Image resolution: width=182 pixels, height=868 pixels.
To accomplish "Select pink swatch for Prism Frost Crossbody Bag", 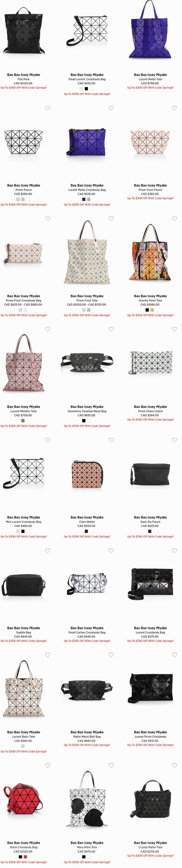I will [25, 310].
